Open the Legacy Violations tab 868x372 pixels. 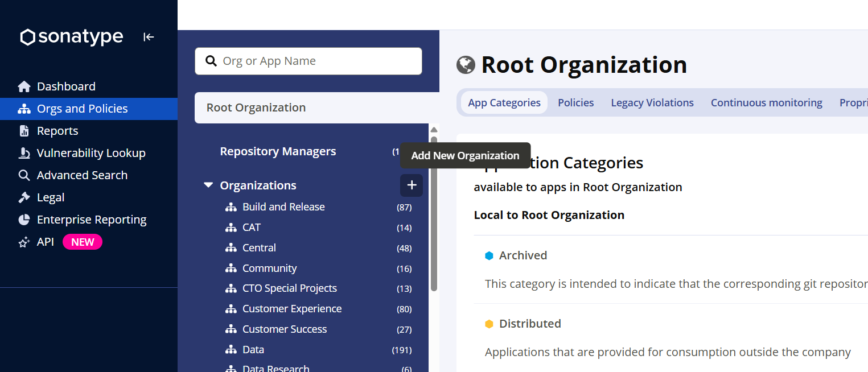[652, 103]
